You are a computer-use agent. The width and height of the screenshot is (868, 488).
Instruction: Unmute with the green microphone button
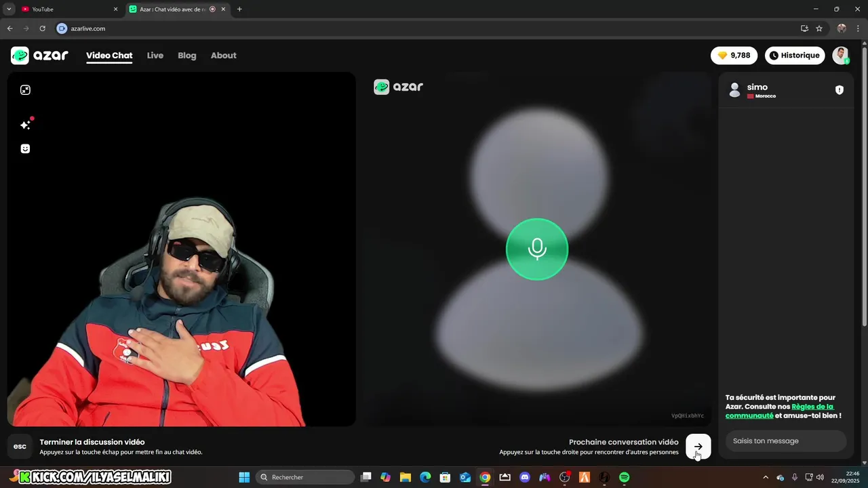pyautogui.click(x=537, y=249)
